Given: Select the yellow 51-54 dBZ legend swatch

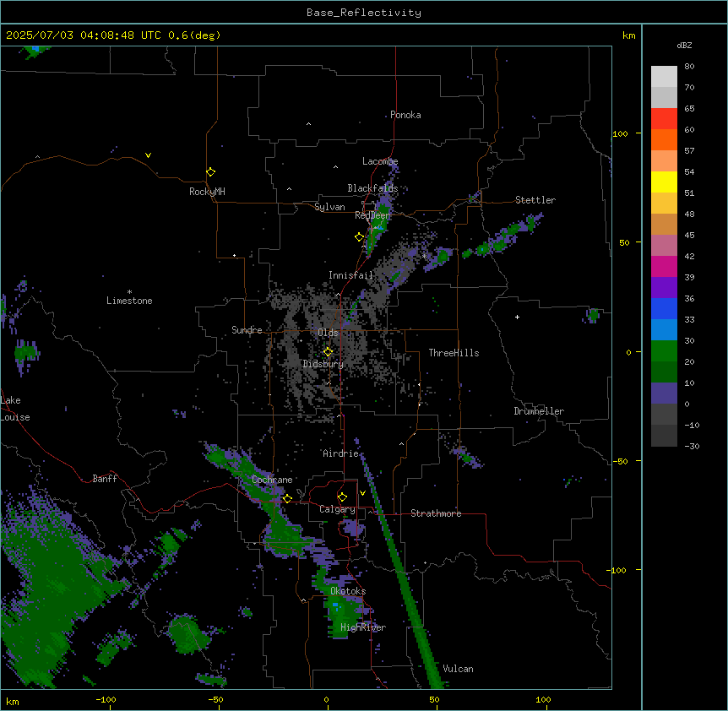Looking at the screenshot, I should point(664,182).
